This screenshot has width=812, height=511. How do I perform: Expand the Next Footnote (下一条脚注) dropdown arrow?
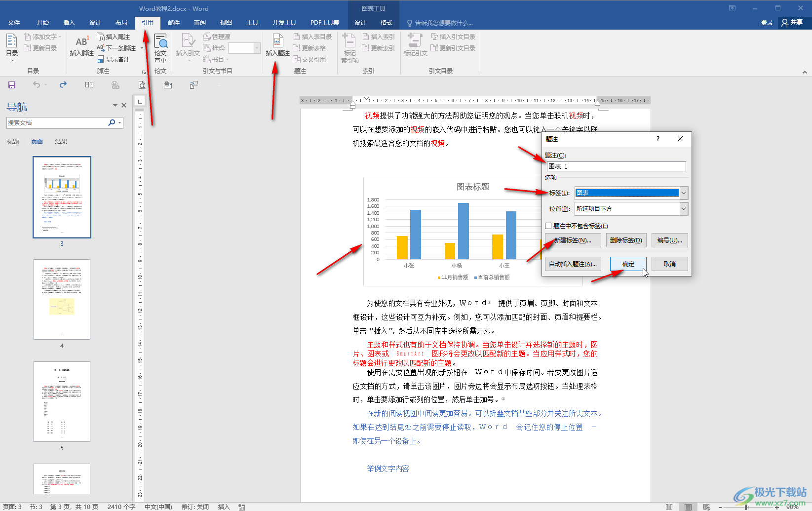[x=142, y=48]
